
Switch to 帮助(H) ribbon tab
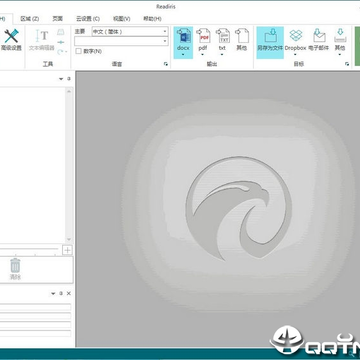(x=152, y=19)
